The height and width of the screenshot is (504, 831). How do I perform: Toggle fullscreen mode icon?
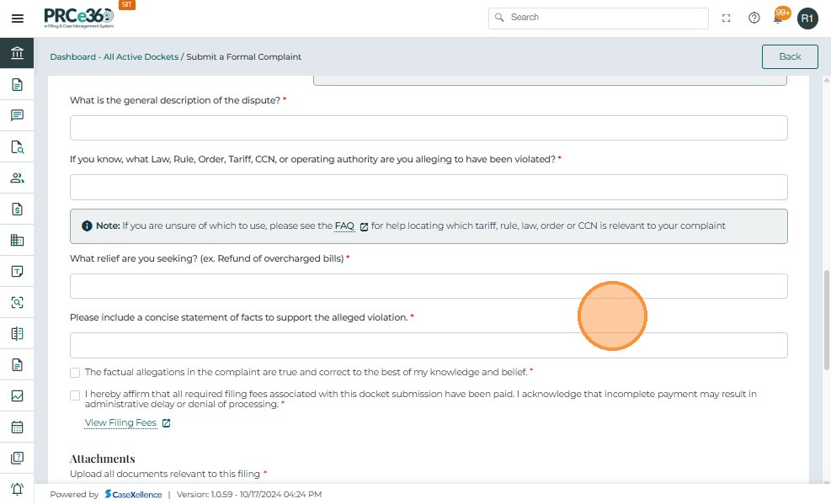pyautogui.click(x=727, y=18)
